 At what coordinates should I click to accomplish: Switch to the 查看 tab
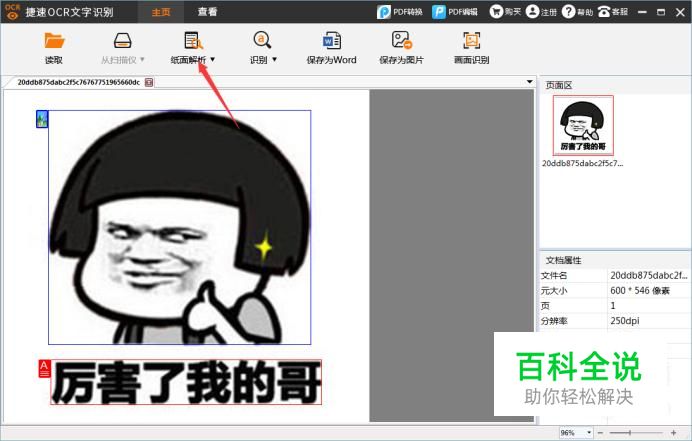[207, 12]
